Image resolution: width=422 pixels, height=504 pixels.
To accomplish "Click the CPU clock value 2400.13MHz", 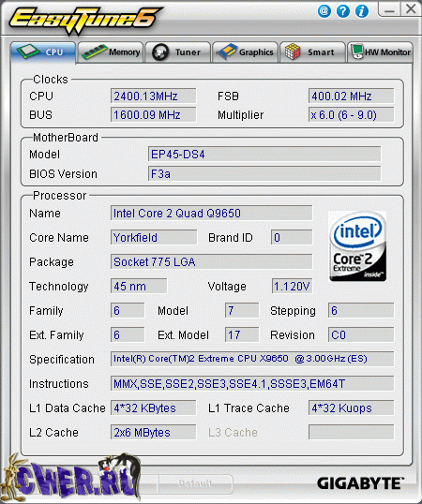I will [x=153, y=96].
